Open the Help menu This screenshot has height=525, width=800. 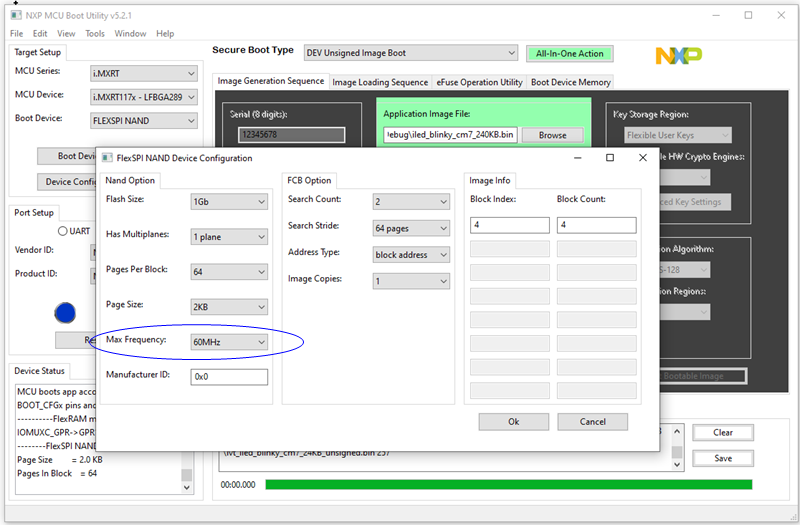coord(165,34)
